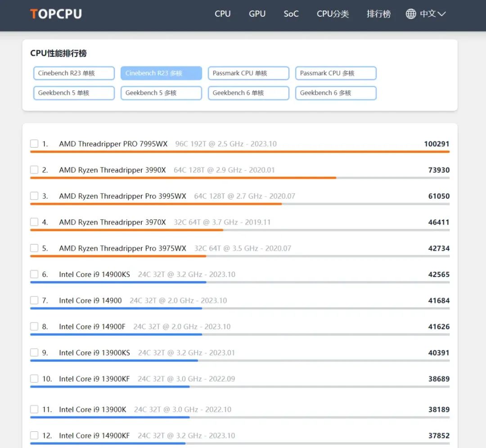Image resolution: width=486 pixels, height=448 pixels.
Task: Open Intel Core i9 13900KS details
Action: coord(94,353)
